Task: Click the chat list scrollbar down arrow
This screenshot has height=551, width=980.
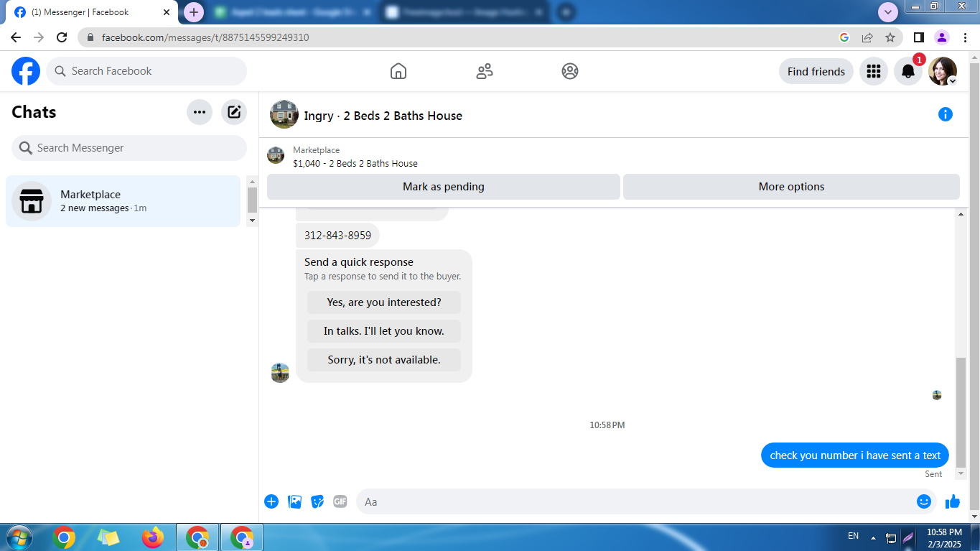Action: pyautogui.click(x=252, y=221)
